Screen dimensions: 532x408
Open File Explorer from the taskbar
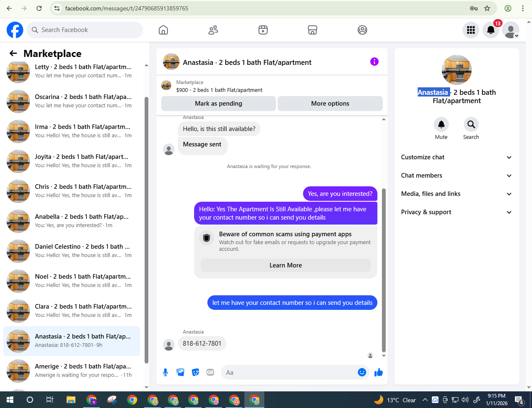coord(71,400)
